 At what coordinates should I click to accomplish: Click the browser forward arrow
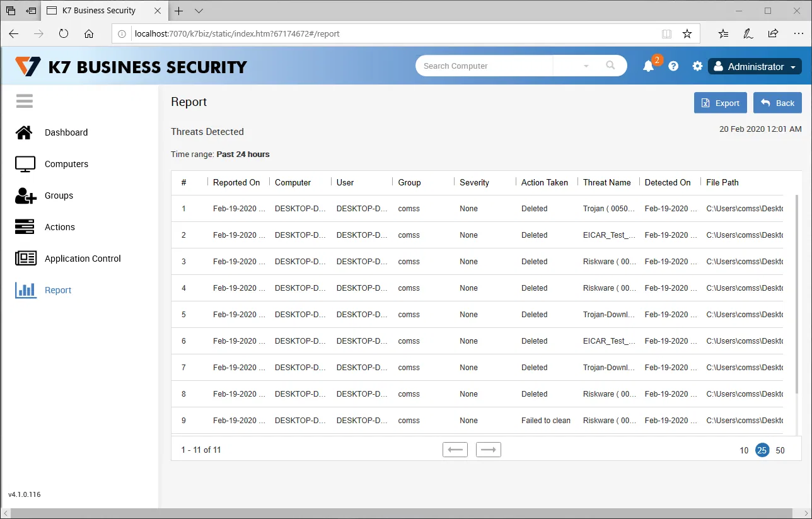[x=38, y=34]
